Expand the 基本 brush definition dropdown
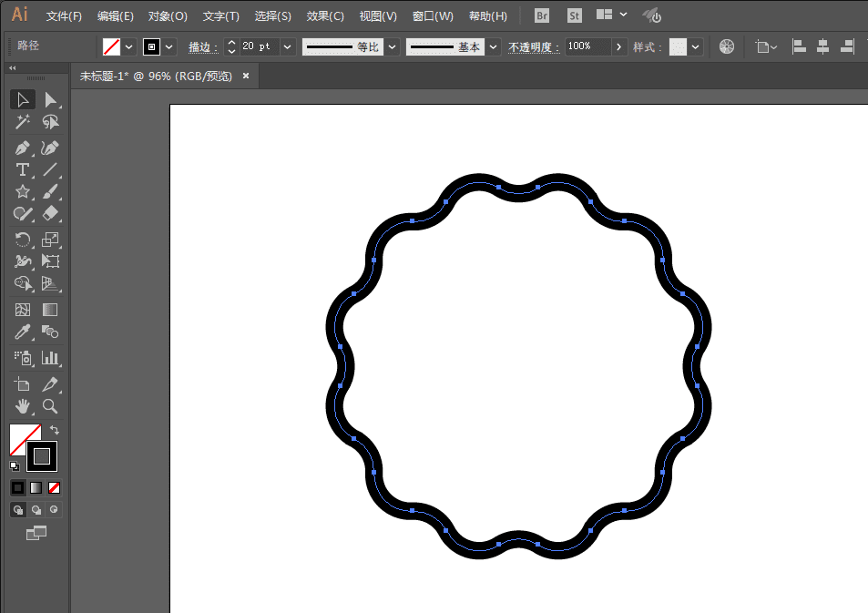Screen dimensions: 868x613 493,46
